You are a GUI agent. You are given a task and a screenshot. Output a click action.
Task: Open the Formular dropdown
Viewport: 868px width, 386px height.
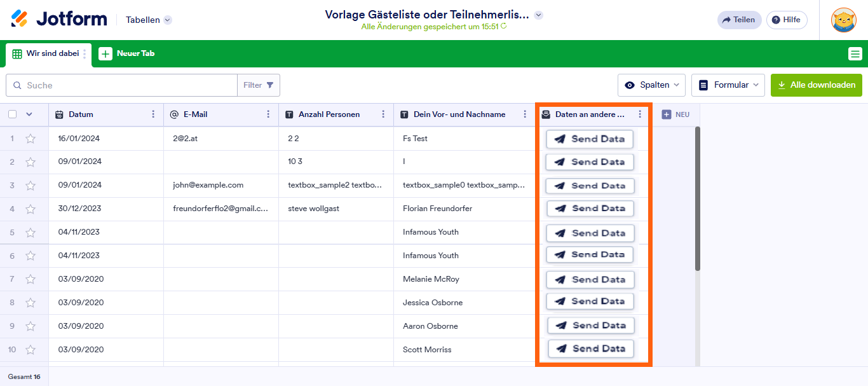pos(728,85)
